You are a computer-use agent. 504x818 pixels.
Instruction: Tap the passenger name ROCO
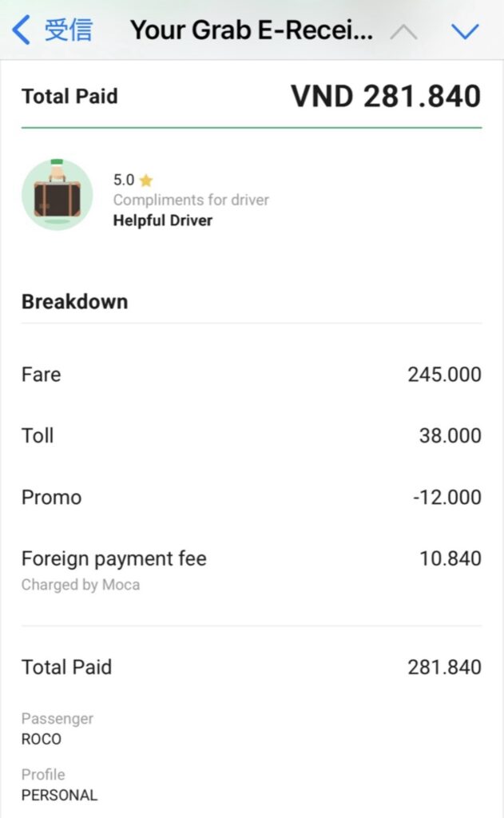42,739
